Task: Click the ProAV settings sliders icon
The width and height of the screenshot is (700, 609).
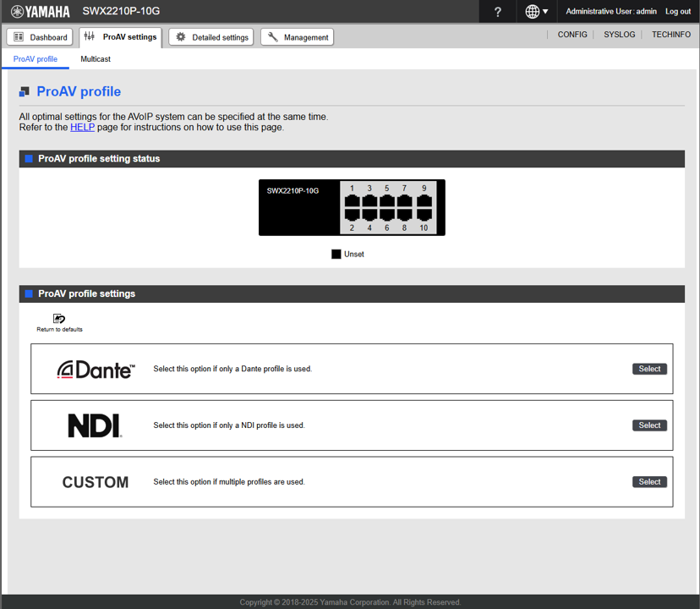Action: pyautogui.click(x=88, y=36)
